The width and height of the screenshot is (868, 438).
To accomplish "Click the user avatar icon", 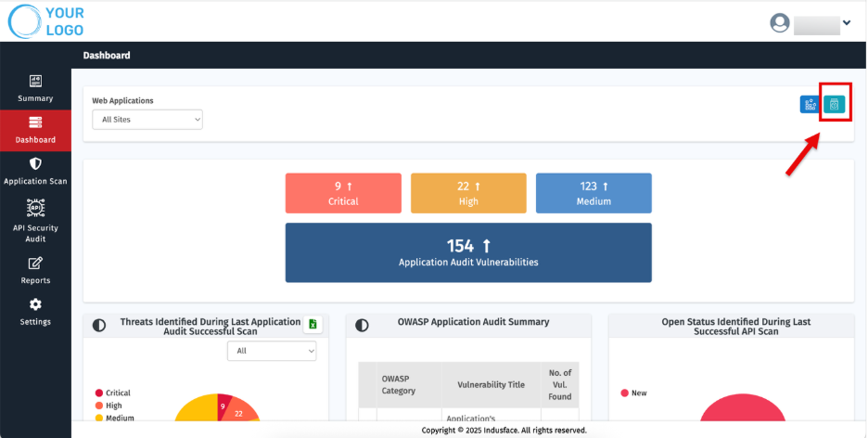I will pos(779,22).
